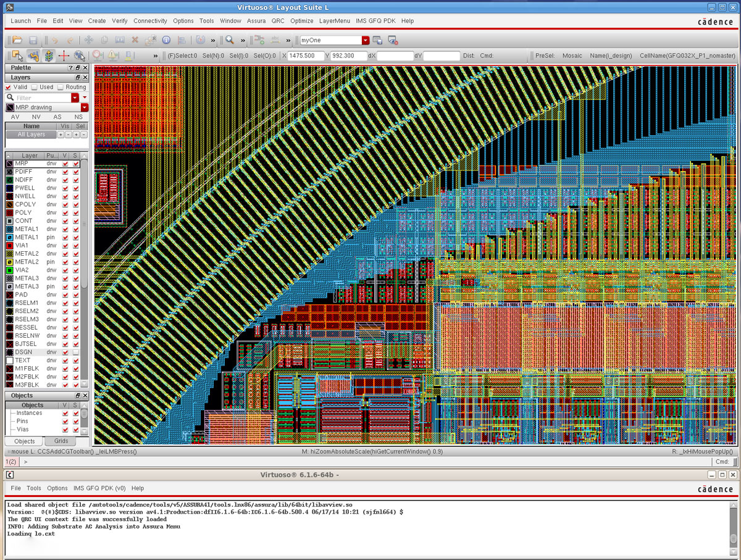Open the myOne workspace dropdown
741x560 pixels.
(x=366, y=40)
